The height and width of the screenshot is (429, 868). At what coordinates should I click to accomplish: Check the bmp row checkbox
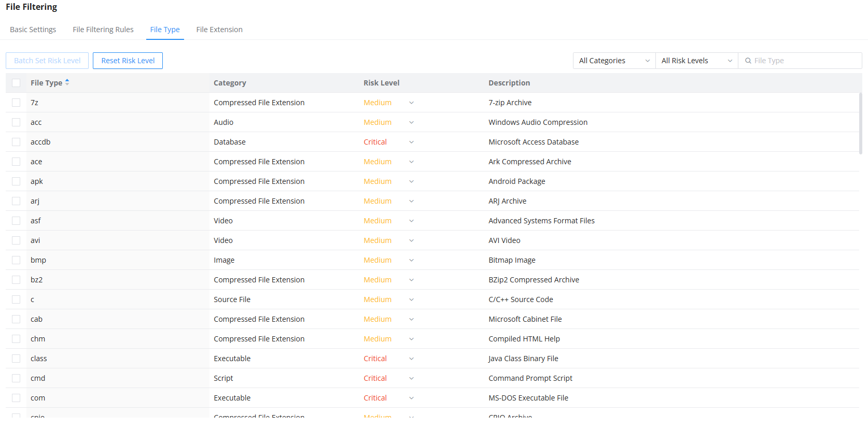click(x=16, y=260)
